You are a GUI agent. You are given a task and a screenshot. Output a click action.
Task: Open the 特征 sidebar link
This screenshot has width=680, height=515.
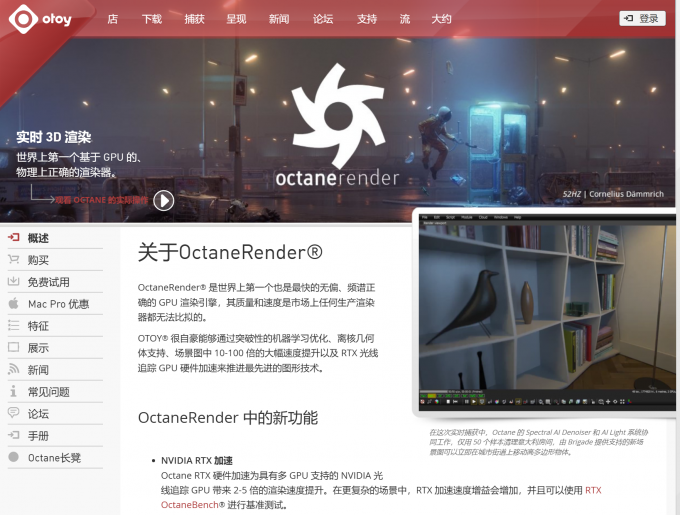38,326
